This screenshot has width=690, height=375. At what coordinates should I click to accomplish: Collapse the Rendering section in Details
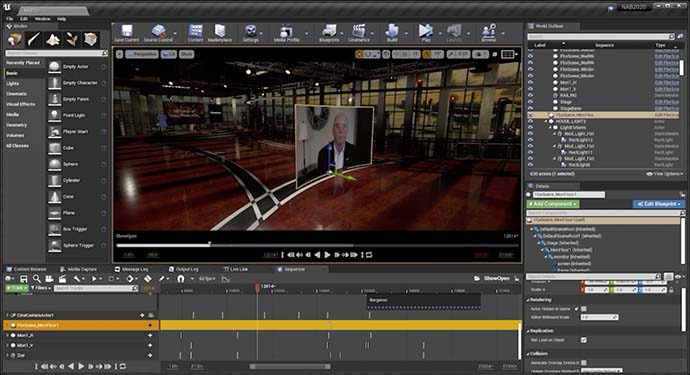pos(528,300)
